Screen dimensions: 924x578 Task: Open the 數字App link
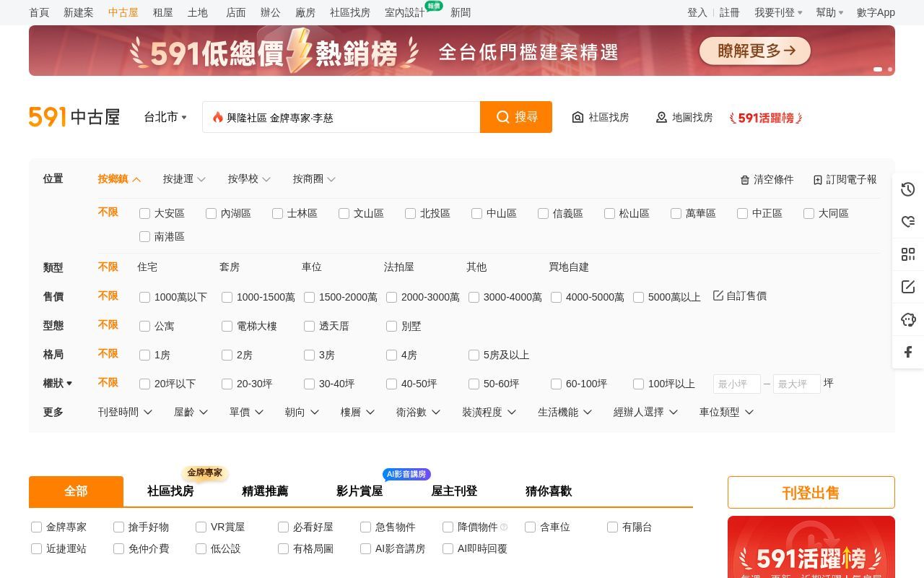pos(876,12)
